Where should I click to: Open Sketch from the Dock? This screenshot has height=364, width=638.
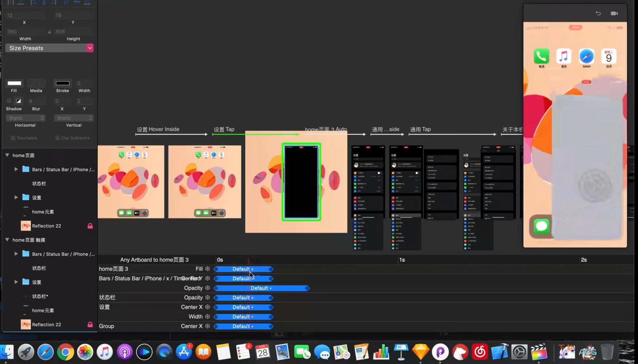420,352
